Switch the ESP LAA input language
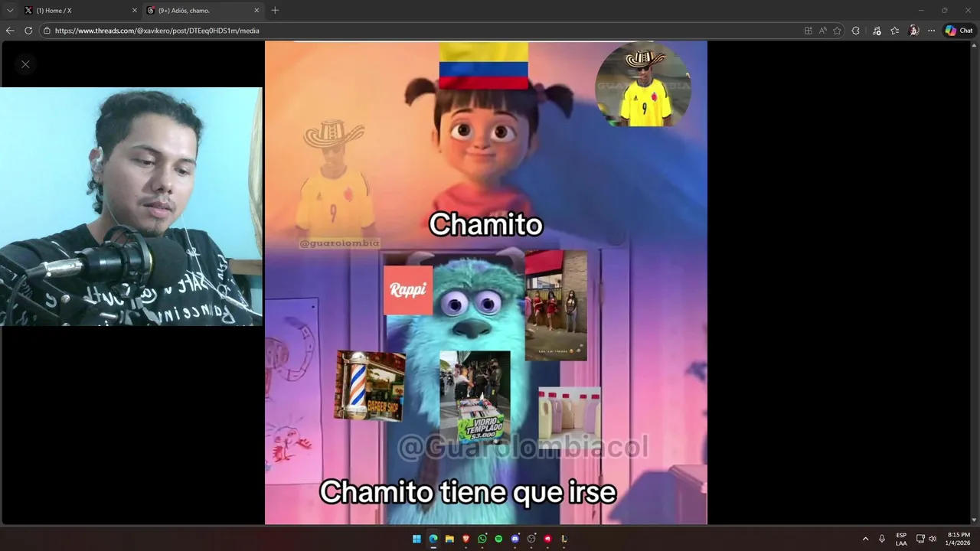This screenshot has width=980, height=551. tap(901, 539)
